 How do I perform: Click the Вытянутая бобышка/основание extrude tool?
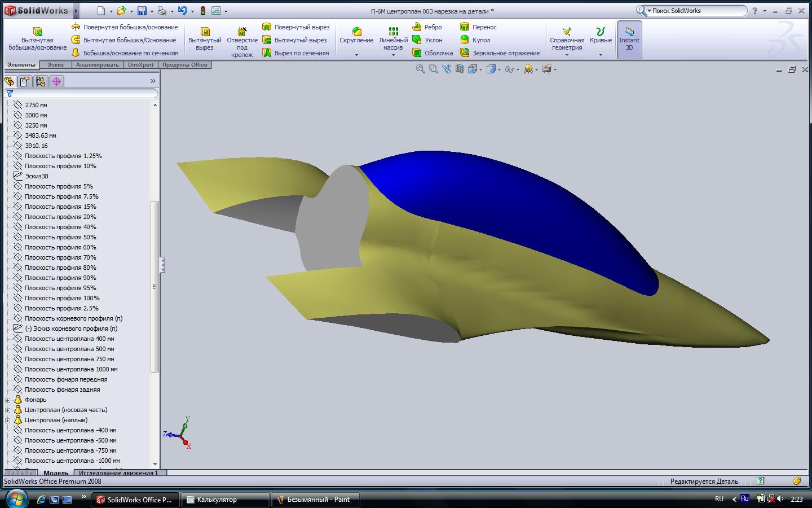coord(37,38)
